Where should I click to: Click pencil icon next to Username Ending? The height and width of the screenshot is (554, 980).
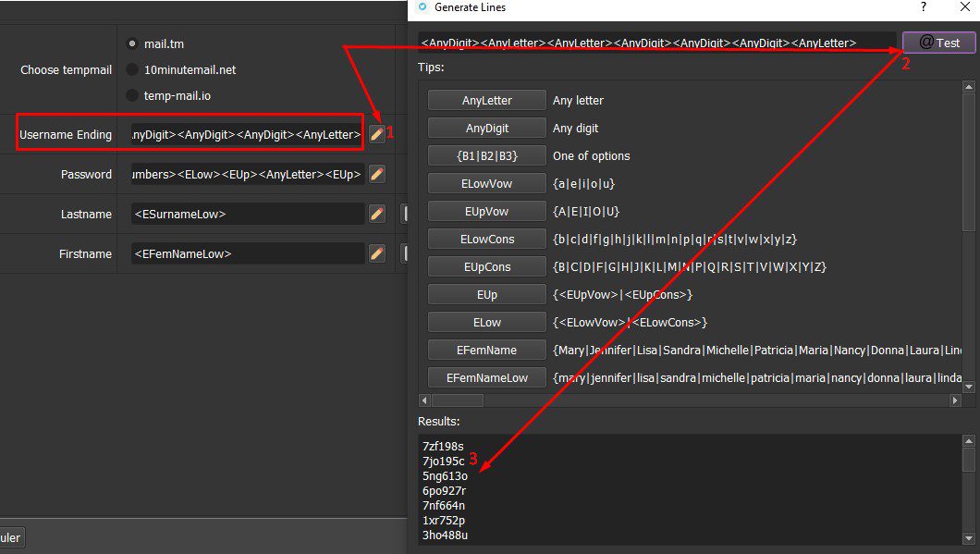376,134
